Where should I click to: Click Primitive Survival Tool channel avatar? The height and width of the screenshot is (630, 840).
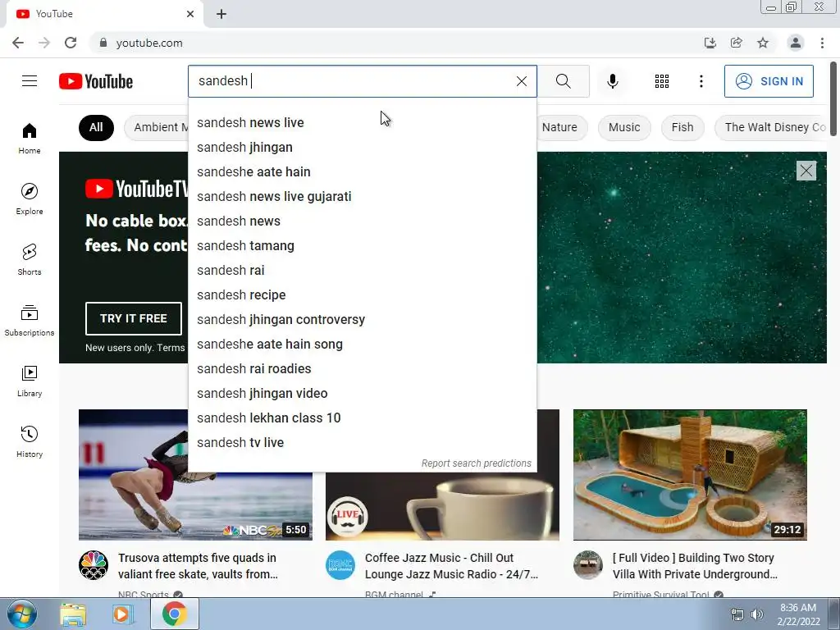click(587, 565)
